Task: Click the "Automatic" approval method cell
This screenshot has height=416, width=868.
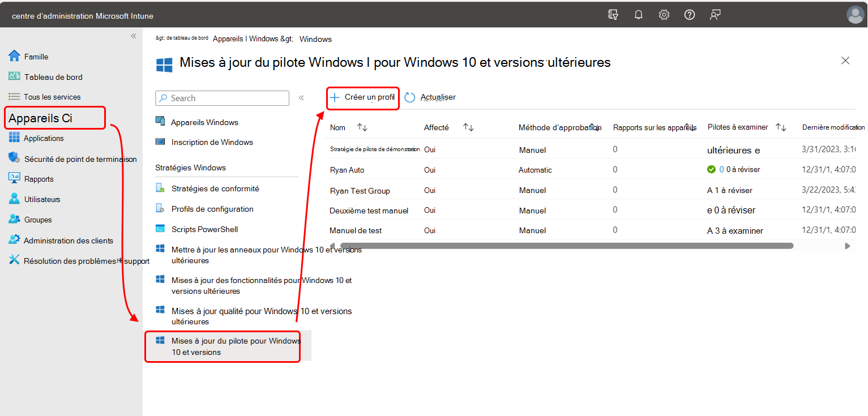Action: click(535, 170)
